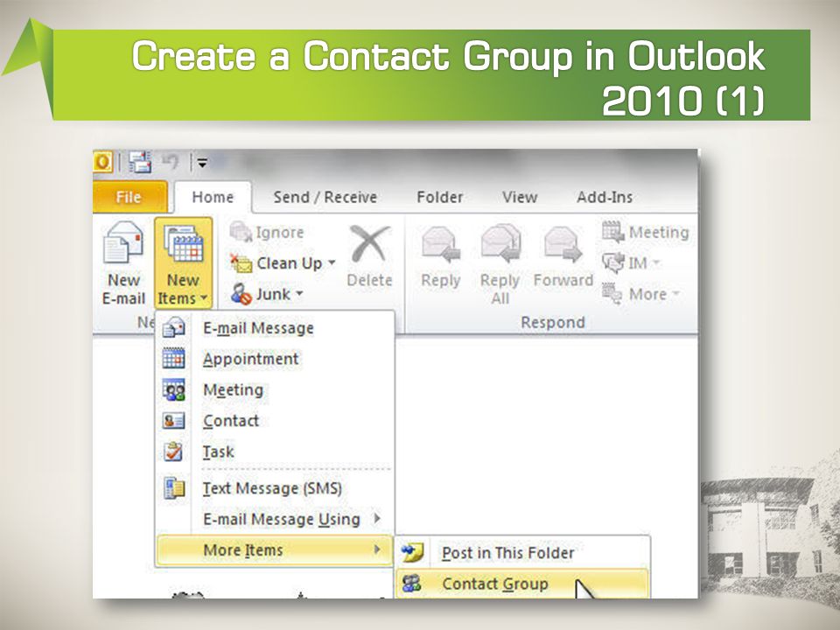Click the Text Message (SMS) icon
The width and height of the screenshot is (840, 630).
(x=174, y=488)
